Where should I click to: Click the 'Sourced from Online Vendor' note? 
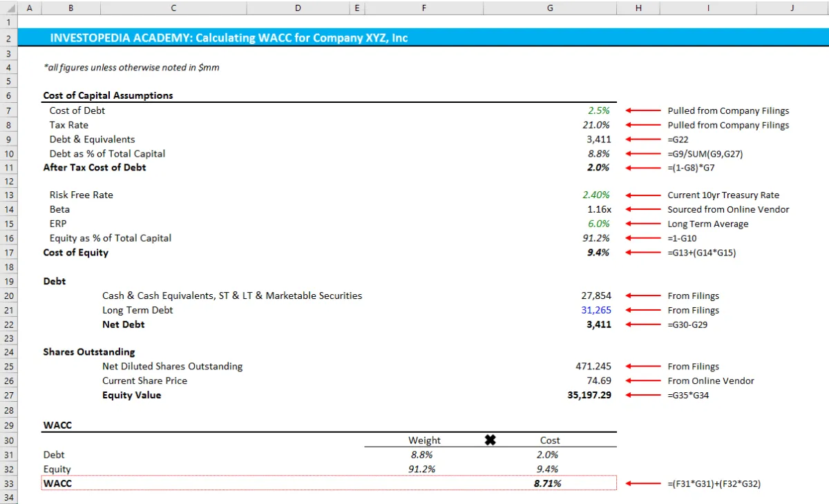pyautogui.click(x=728, y=210)
